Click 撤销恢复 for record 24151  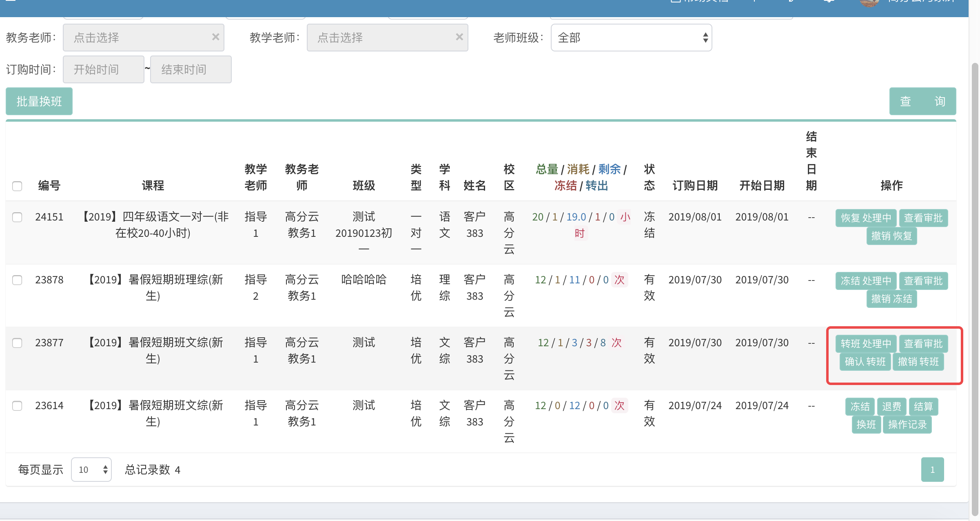click(891, 236)
